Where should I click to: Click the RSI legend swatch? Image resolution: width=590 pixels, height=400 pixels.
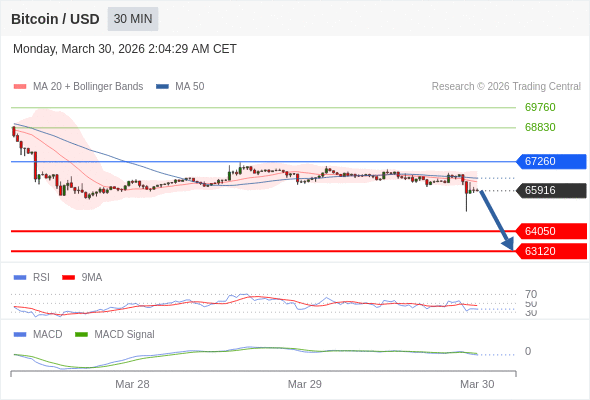pyautogui.click(x=20, y=278)
